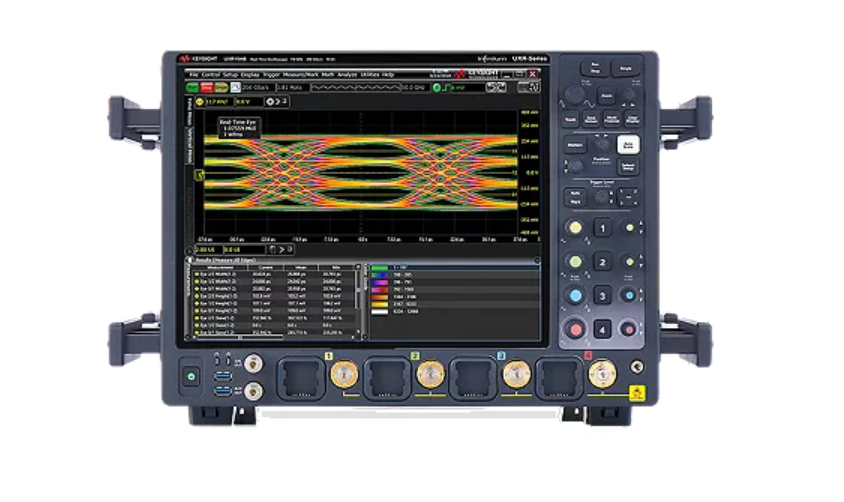This screenshot has width=844, height=502.
Task: Push the hardware Markers button
Action: 574,145
